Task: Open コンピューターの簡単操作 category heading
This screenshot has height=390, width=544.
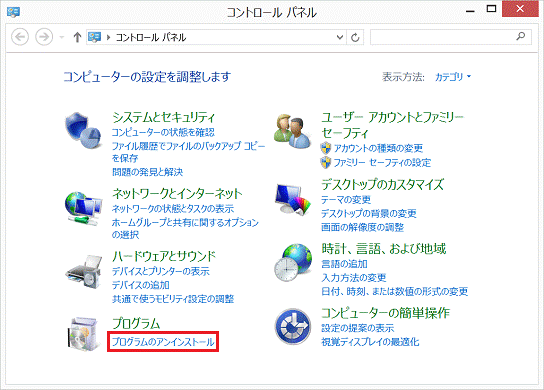Action: (385, 313)
